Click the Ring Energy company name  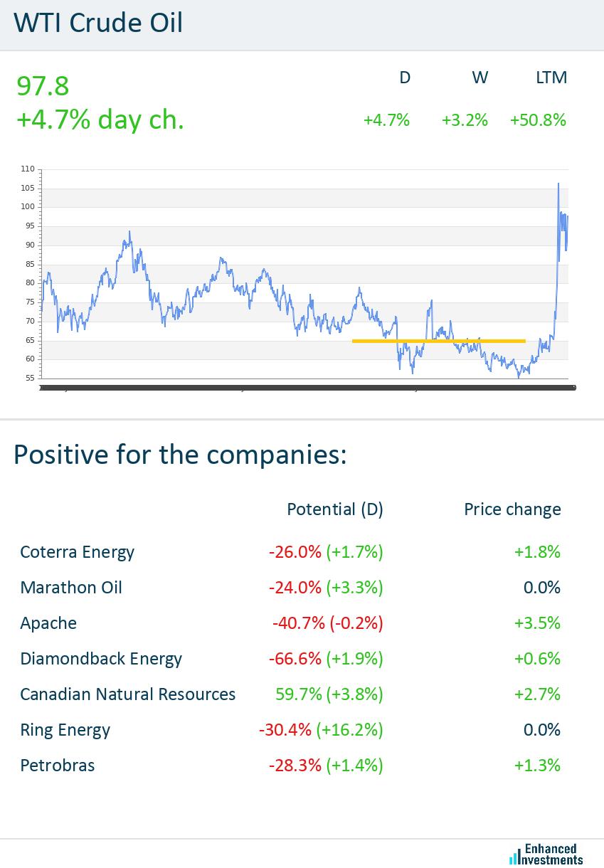point(65,730)
